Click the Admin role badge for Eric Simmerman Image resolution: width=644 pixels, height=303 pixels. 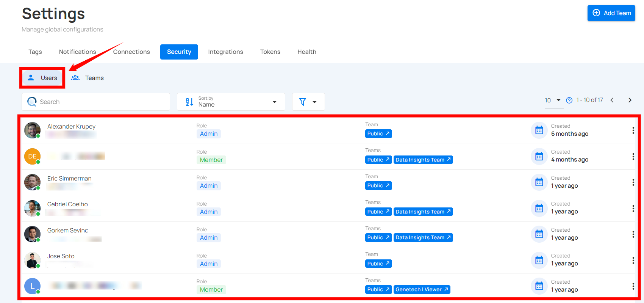point(209,186)
